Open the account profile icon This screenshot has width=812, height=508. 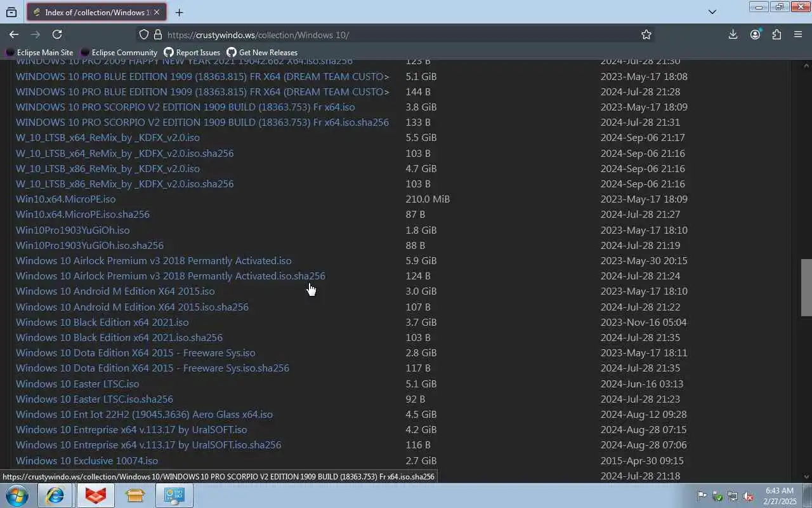click(755, 34)
